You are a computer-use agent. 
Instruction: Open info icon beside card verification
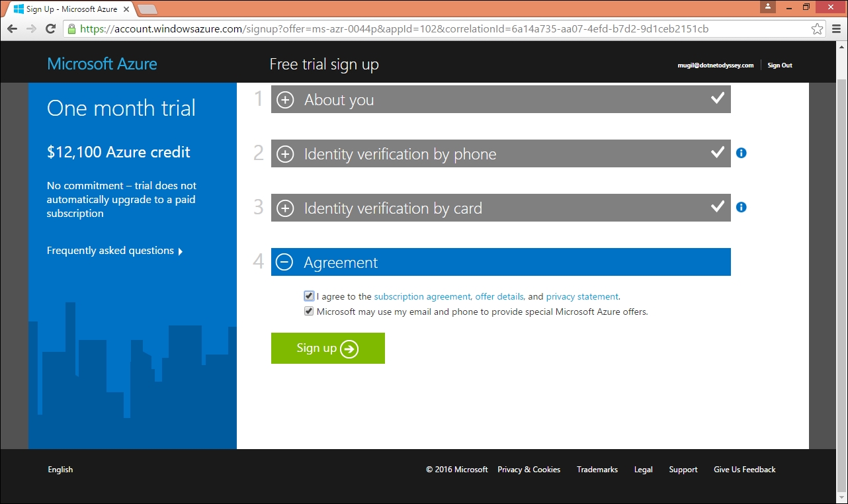coord(741,207)
